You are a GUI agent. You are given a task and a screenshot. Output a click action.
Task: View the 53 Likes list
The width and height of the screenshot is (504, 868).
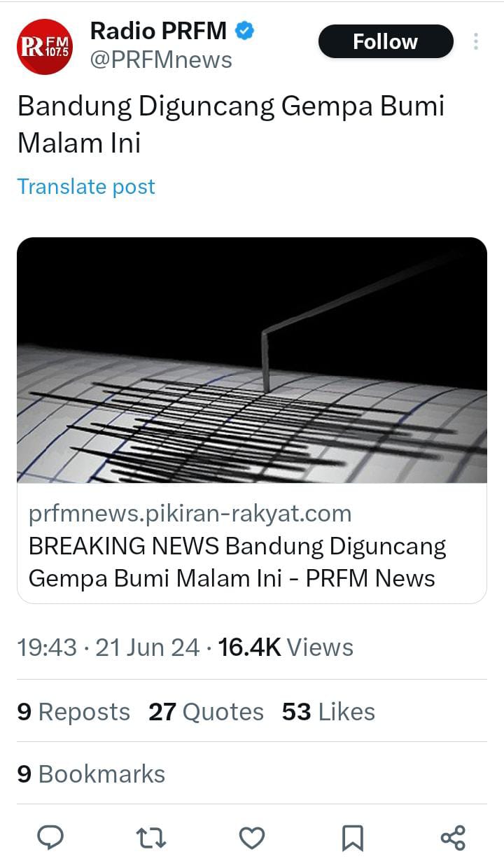click(328, 712)
